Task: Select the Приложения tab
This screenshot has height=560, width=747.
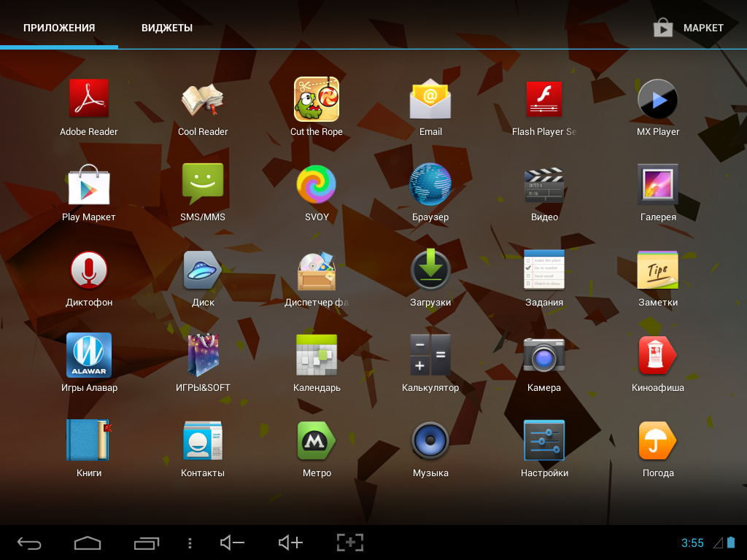Action: (x=59, y=28)
